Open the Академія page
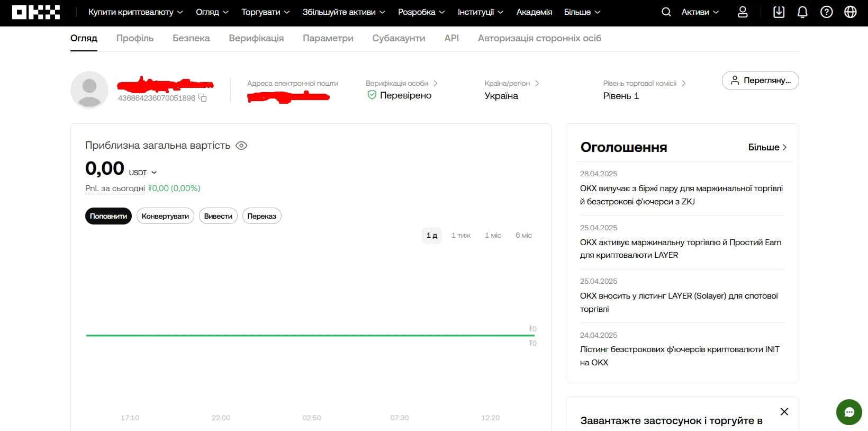868x431 pixels. pos(534,12)
